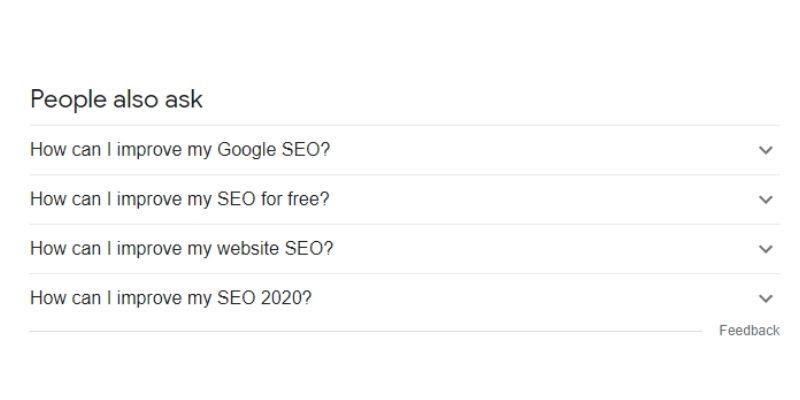The width and height of the screenshot is (800, 400).
Task: Click the word "Google" in first question
Action: 247,150
